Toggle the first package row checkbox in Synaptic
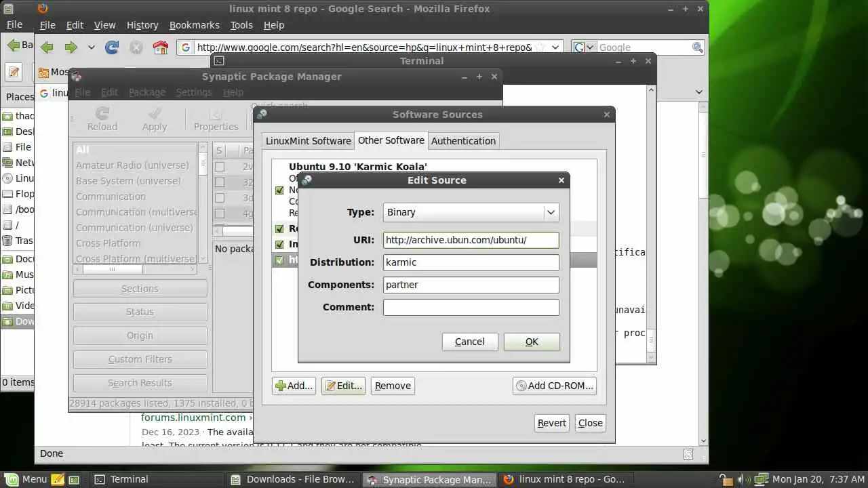 220,166
